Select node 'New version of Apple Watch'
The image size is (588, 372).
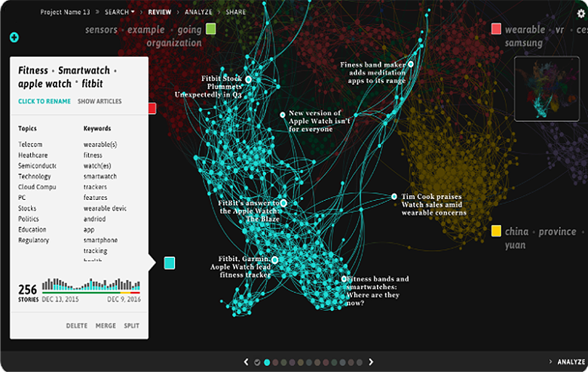(x=283, y=115)
